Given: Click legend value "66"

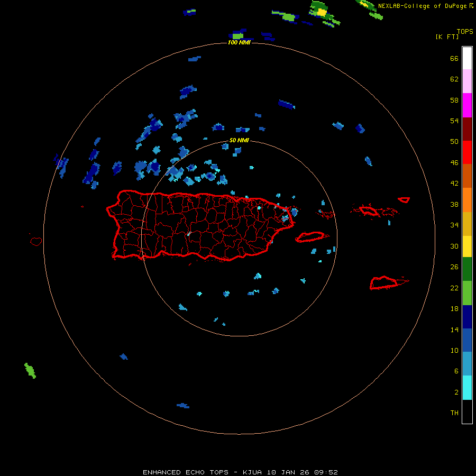Looking at the screenshot, I should click(454, 58).
